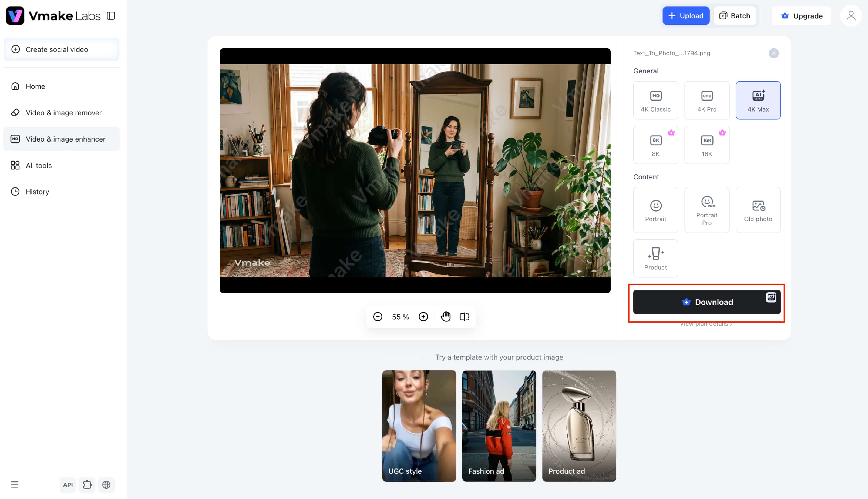This screenshot has width=868, height=499.
Task: Open Create social video
Action: (x=62, y=49)
